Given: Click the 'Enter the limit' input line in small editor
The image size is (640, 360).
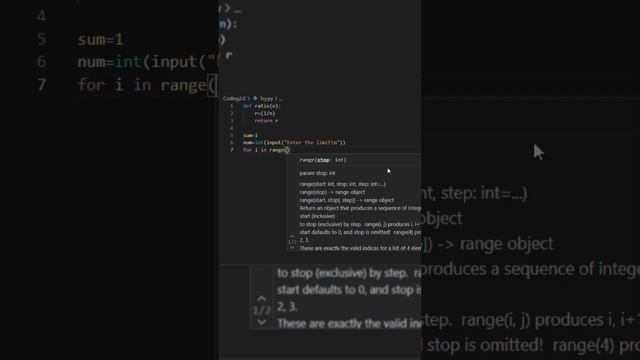Looking at the screenshot, I should tap(294, 142).
